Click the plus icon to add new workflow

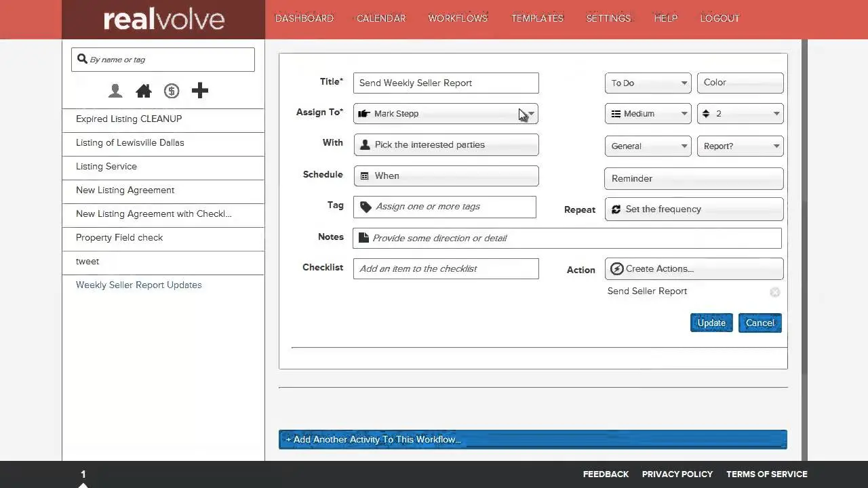[x=199, y=90]
